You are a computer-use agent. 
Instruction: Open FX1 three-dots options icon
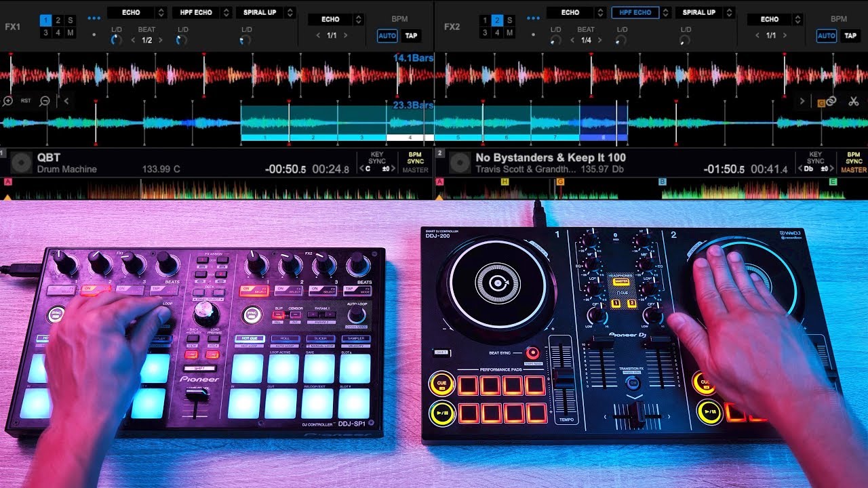pos(94,18)
